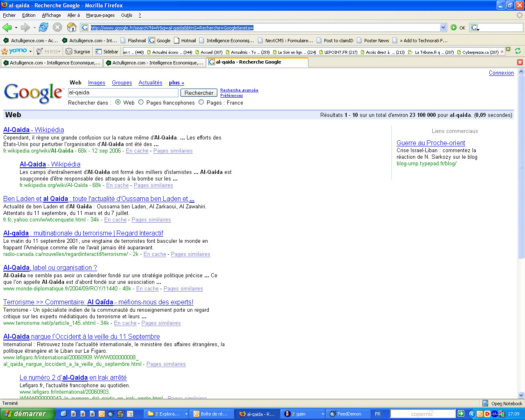Open the Forward button history dropdown arrow
This screenshot has width=525, height=420.
[x=34, y=28]
